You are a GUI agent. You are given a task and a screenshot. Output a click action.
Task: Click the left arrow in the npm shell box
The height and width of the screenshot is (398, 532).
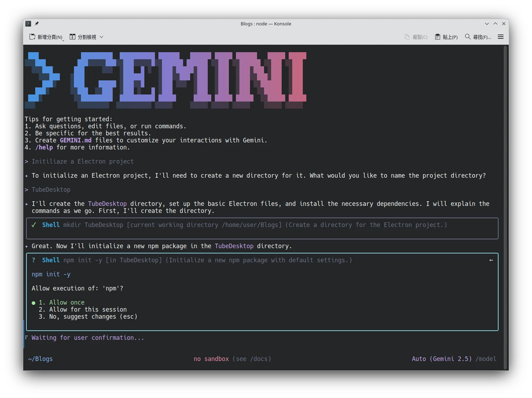[x=491, y=260]
